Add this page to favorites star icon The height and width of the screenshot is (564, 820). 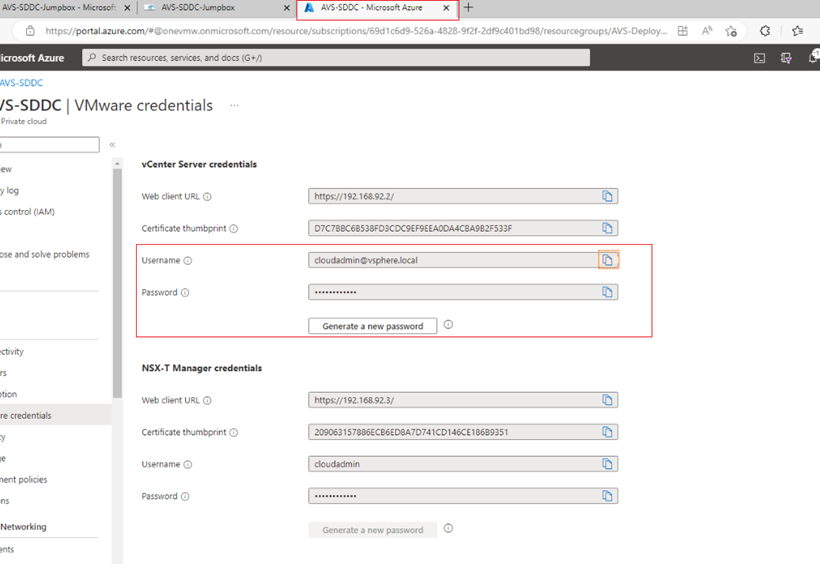pos(731,31)
